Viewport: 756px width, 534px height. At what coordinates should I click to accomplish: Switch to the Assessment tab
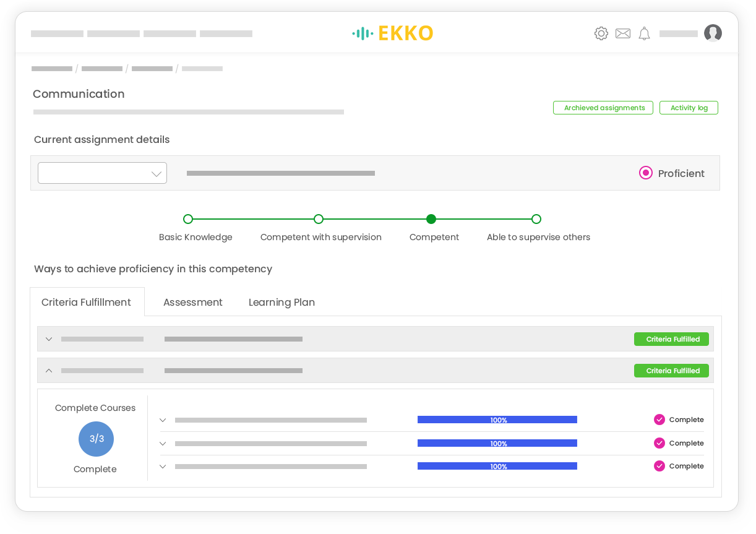coord(193,302)
